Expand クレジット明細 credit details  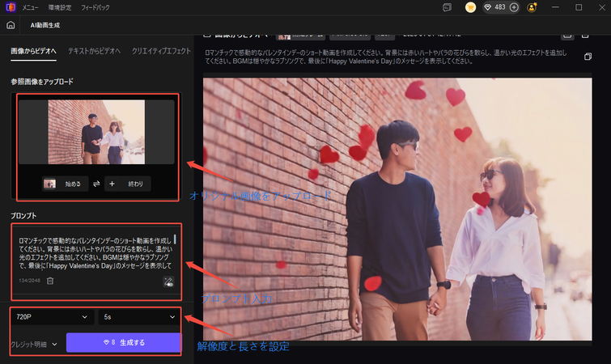(33, 344)
